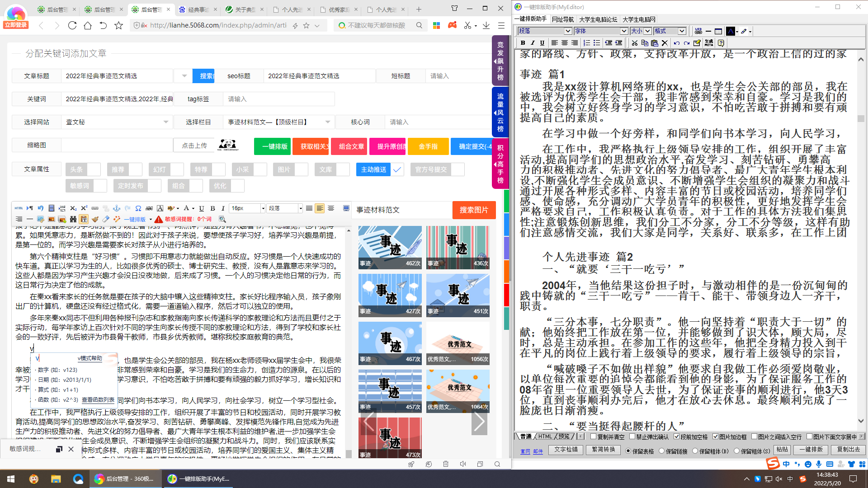The width and height of the screenshot is (868, 488).
Task: Click the help question-mark icon in MyEditor
Action: (x=721, y=43)
